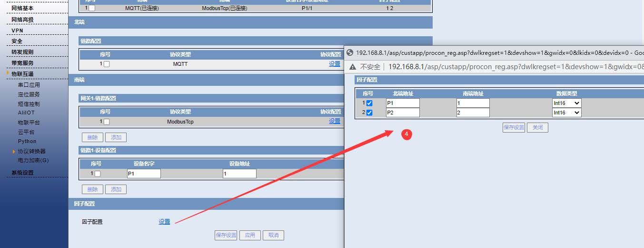Click the globe icon in popup title bar
Viewport: 644px width, 248px height.
(x=349, y=52)
